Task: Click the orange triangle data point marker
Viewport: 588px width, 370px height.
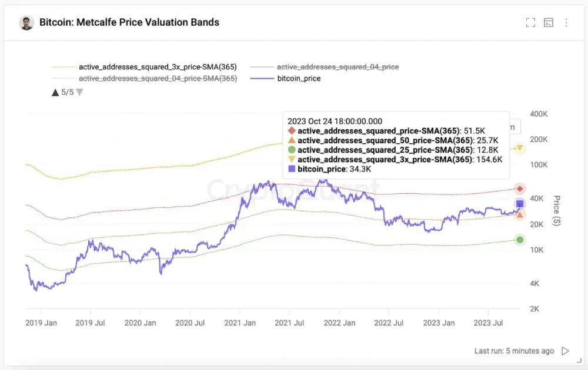Action: pyautogui.click(x=520, y=214)
